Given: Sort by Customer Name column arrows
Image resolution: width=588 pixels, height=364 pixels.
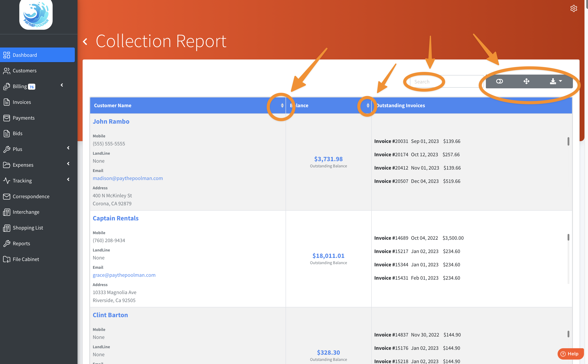Looking at the screenshot, I should tap(282, 105).
